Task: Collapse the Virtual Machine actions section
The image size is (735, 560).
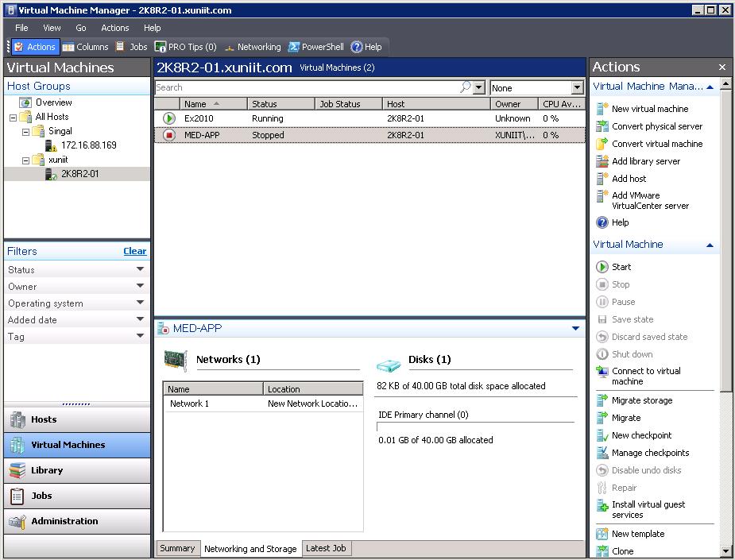Action: (x=710, y=245)
